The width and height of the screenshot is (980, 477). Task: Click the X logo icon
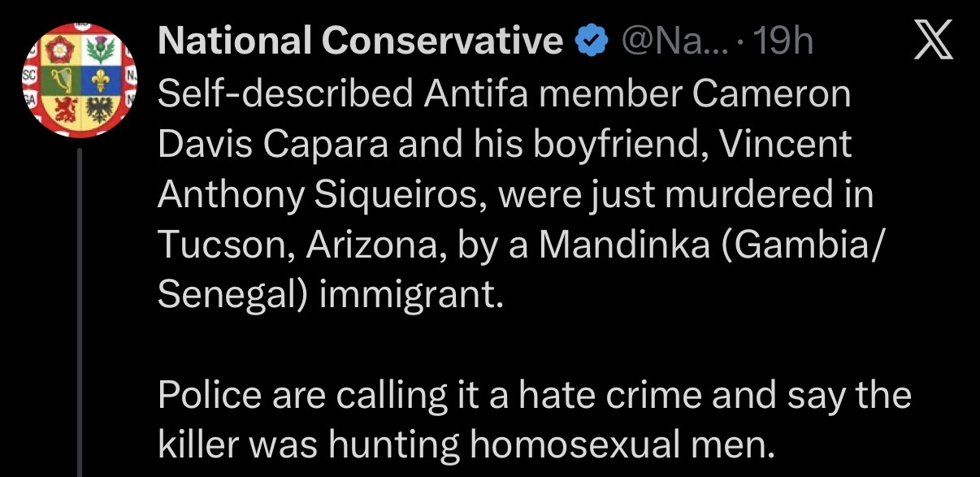934,41
